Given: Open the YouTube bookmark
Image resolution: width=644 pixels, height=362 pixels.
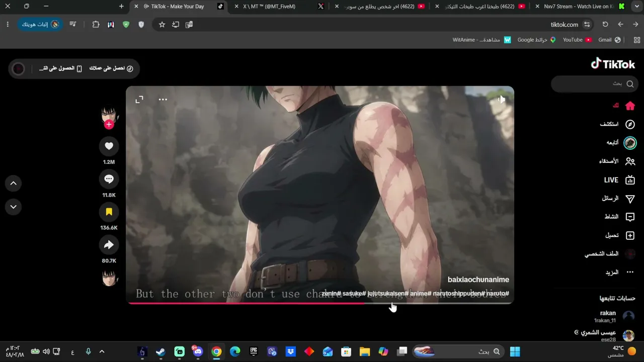Looking at the screenshot, I should point(577,40).
